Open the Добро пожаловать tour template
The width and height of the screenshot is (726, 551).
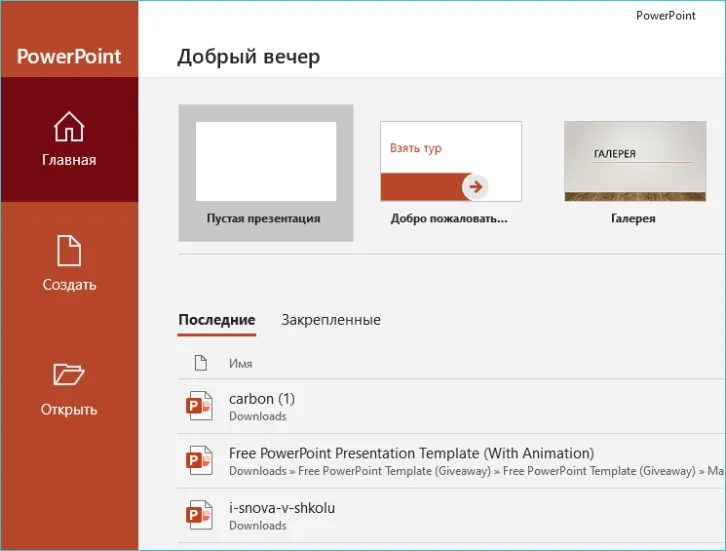point(451,161)
